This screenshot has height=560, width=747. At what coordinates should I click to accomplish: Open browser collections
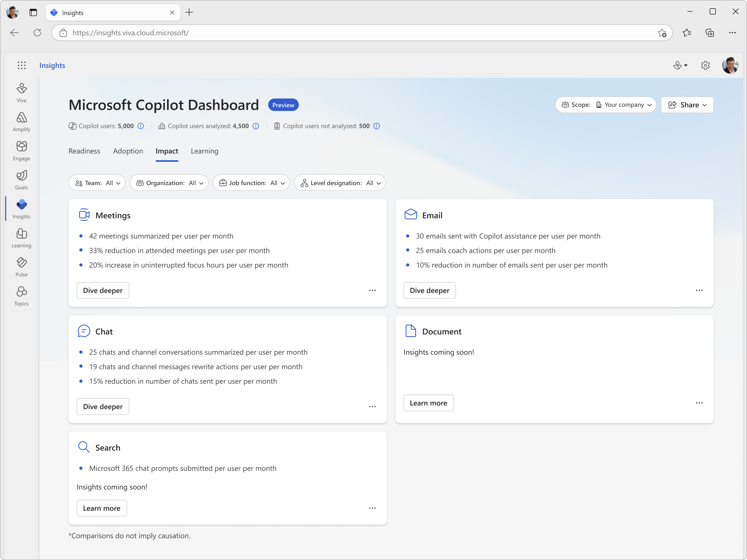click(709, 33)
